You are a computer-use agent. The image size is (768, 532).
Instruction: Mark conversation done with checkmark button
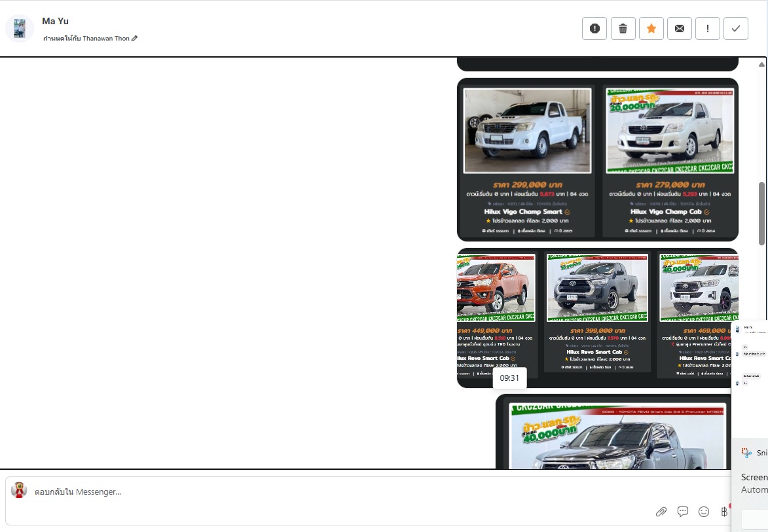tap(736, 28)
